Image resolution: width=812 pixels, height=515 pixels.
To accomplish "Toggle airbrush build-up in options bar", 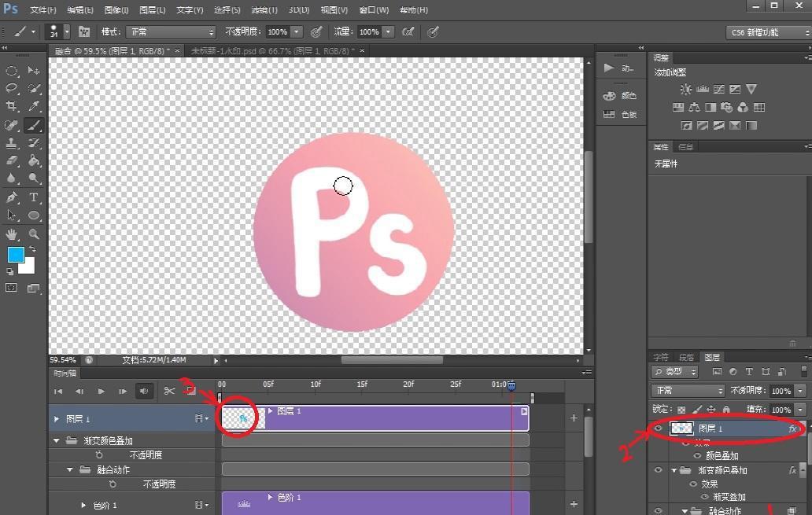I will 408,32.
